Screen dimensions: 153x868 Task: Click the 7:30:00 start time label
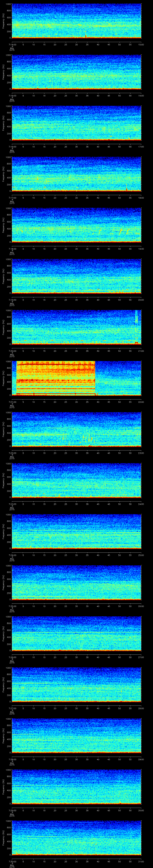12,861
